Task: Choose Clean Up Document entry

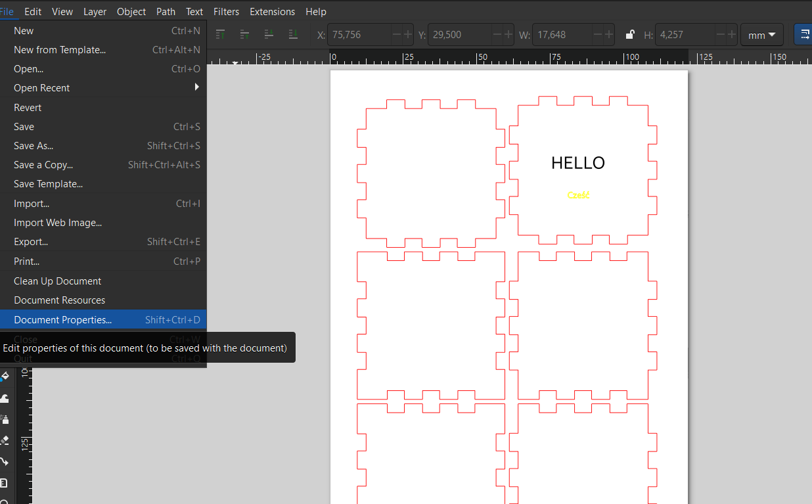Action: point(103,281)
